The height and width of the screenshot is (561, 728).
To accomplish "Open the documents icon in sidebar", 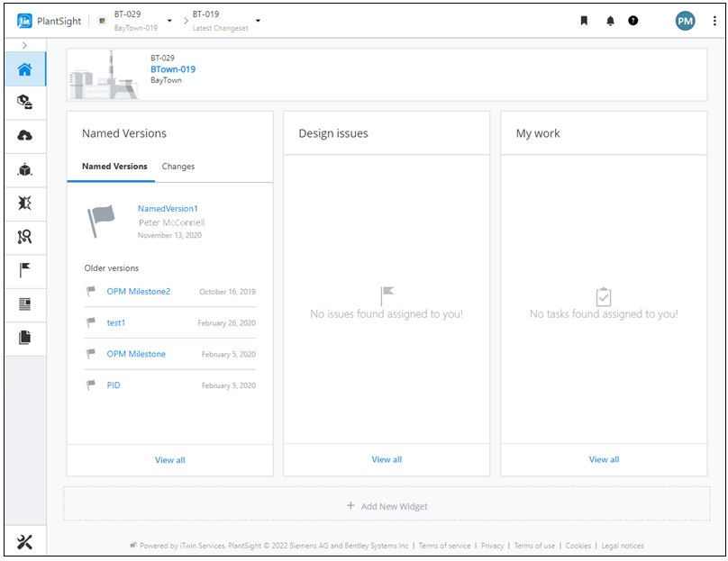I will pyautogui.click(x=25, y=338).
